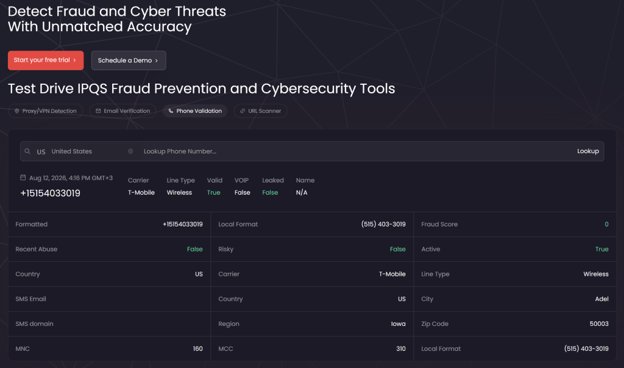The height and width of the screenshot is (368, 624).
Task: Click T-Mobile under the Carrier summary column
Action: click(141, 193)
